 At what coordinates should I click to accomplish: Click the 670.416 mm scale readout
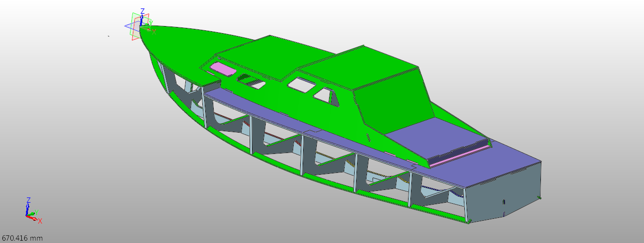[23, 238]
